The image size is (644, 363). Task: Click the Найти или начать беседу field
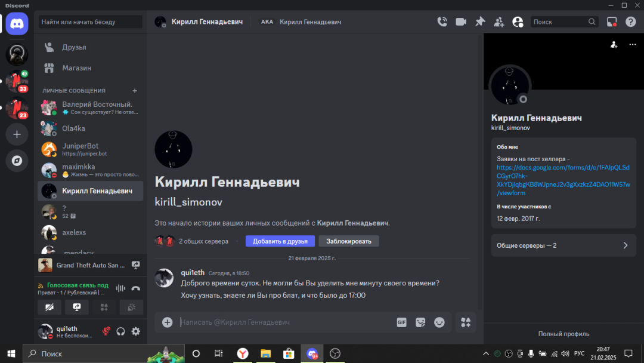(x=90, y=22)
